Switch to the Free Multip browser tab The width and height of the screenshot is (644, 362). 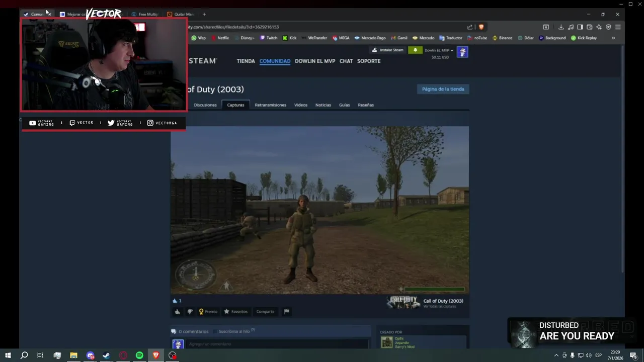coord(145,14)
